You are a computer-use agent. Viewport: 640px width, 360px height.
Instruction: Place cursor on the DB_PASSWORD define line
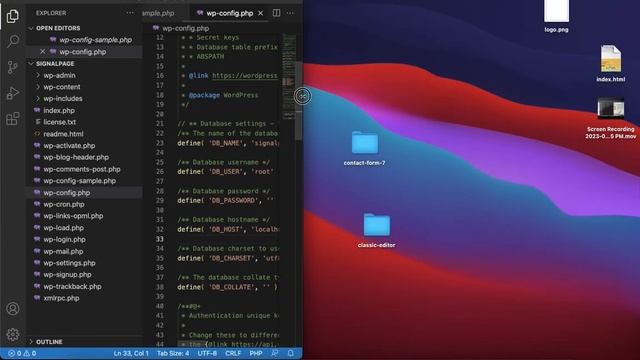[225, 200]
